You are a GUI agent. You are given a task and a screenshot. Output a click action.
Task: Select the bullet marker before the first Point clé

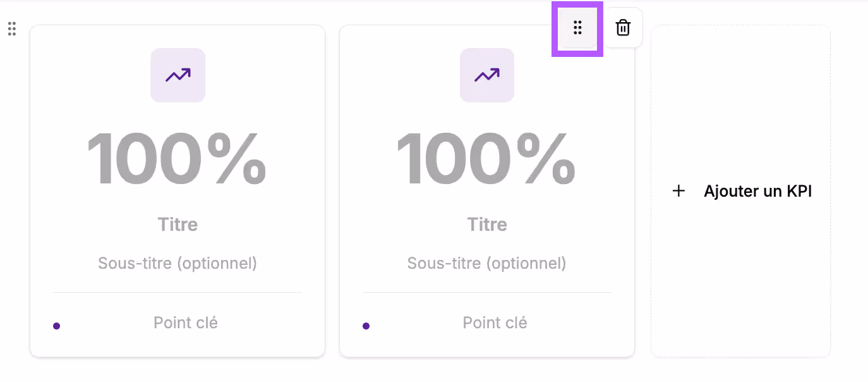pos(57,325)
